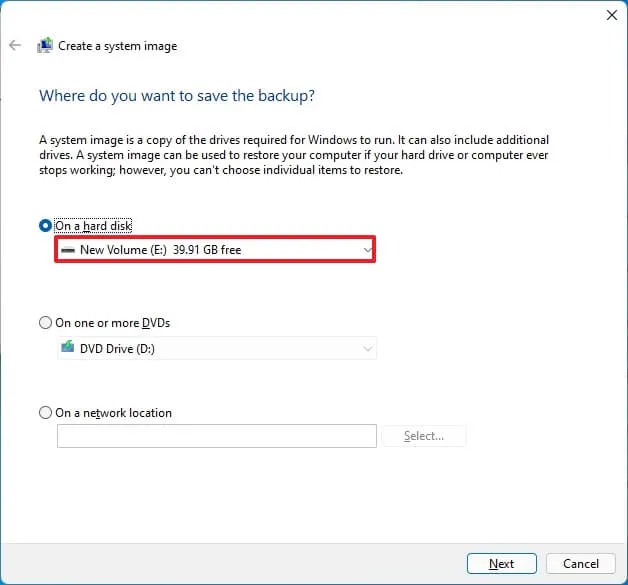Viewport: 628px width, 585px height.
Task: Select the 'On a hard disk' radio button
Action: (45, 226)
